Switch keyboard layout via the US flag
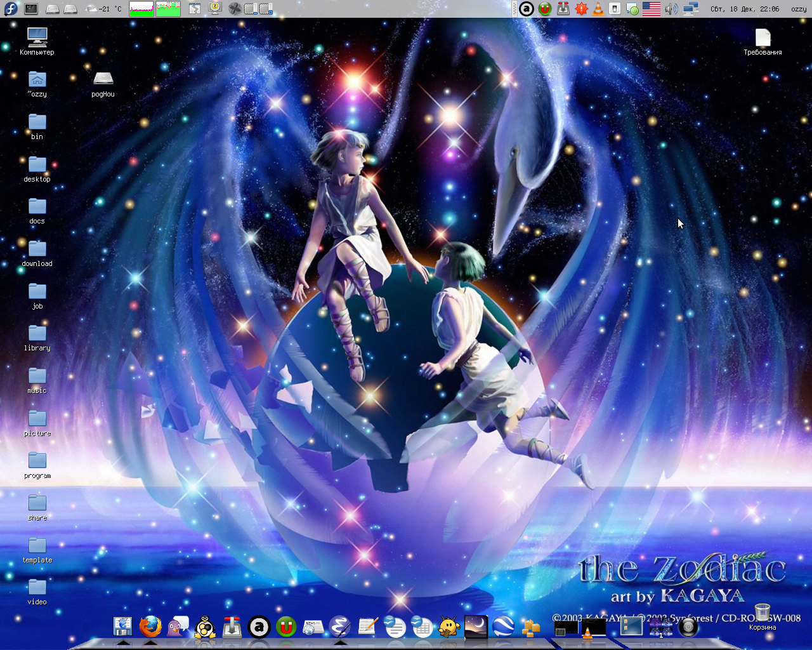Image resolution: width=812 pixels, height=650 pixels. [x=652, y=9]
